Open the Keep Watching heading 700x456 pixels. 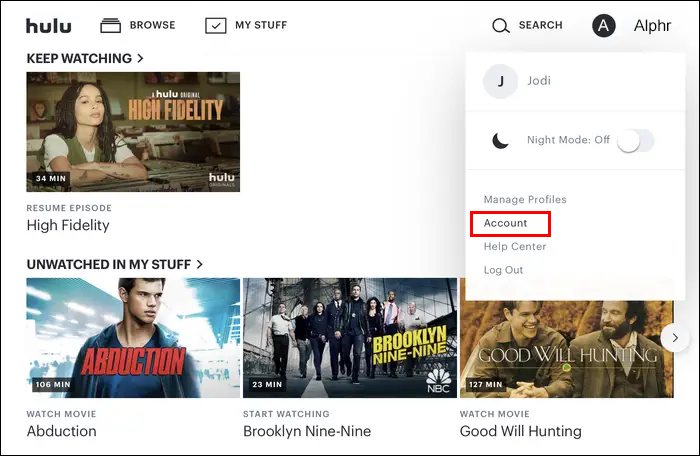point(79,59)
